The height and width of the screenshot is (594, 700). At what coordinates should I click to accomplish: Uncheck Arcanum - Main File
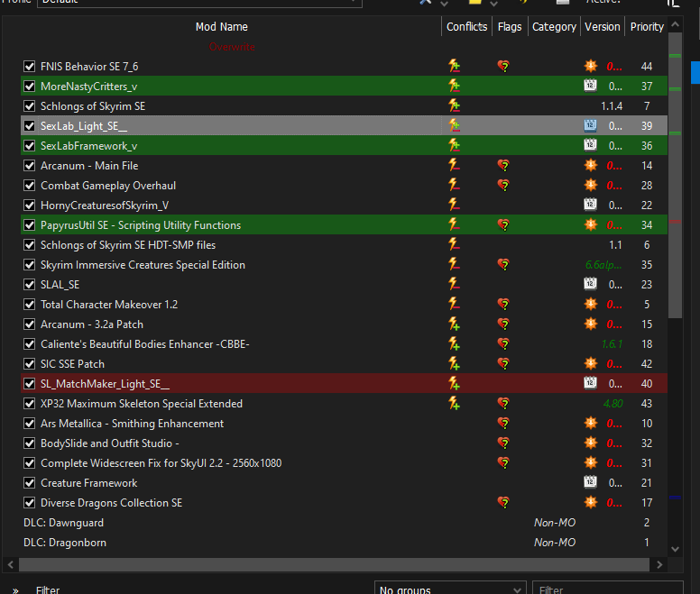[30, 166]
